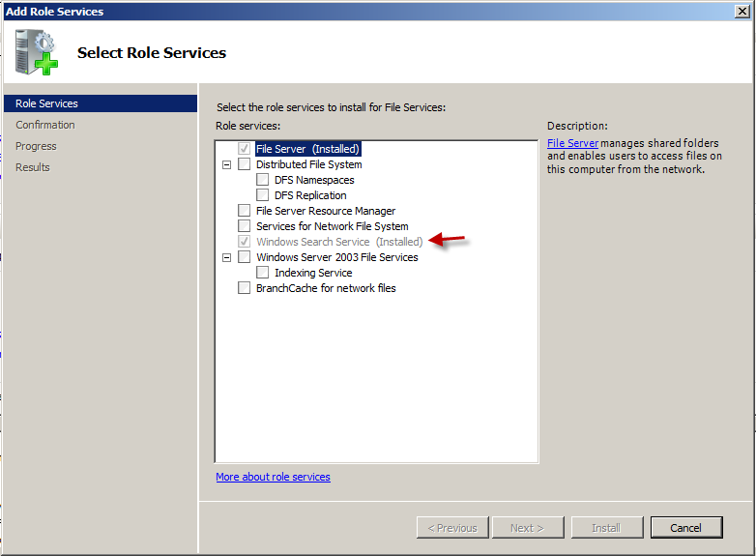
Task: Open More about role services link
Action: tap(273, 477)
